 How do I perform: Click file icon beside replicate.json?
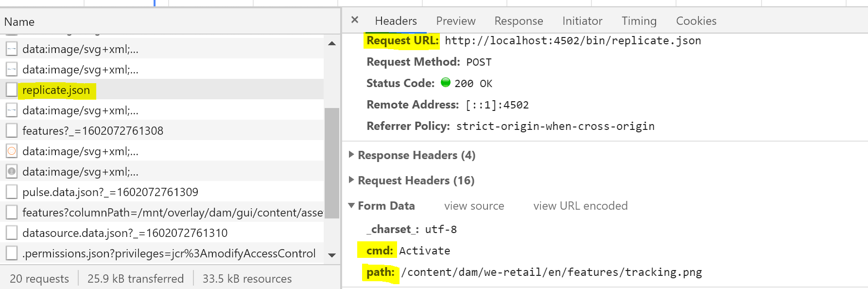[12, 90]
